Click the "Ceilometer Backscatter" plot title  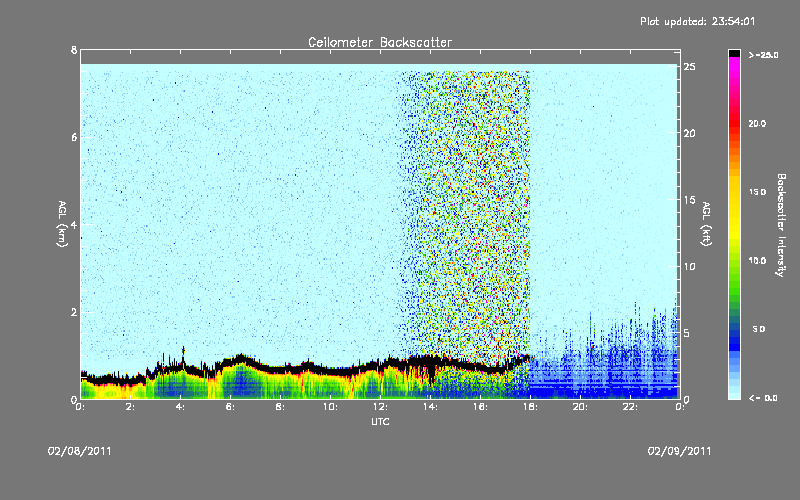tap(380, 42)
